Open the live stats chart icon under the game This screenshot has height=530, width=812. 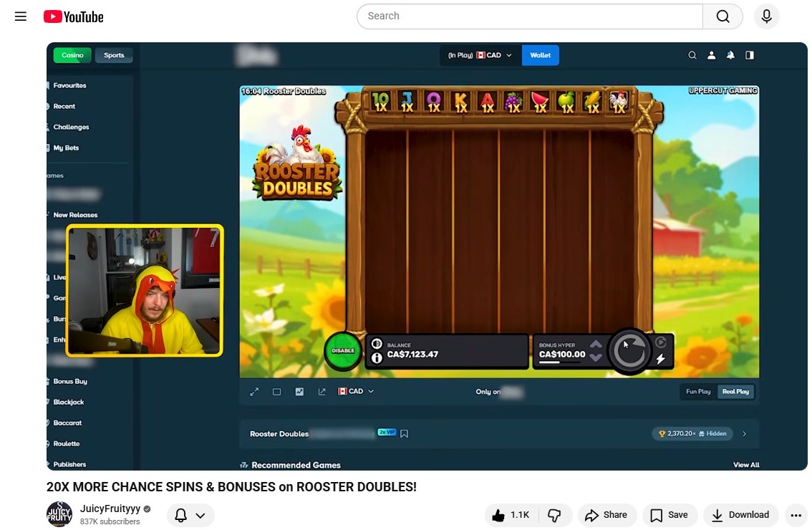pyautogui.click(x=299, y=392)
